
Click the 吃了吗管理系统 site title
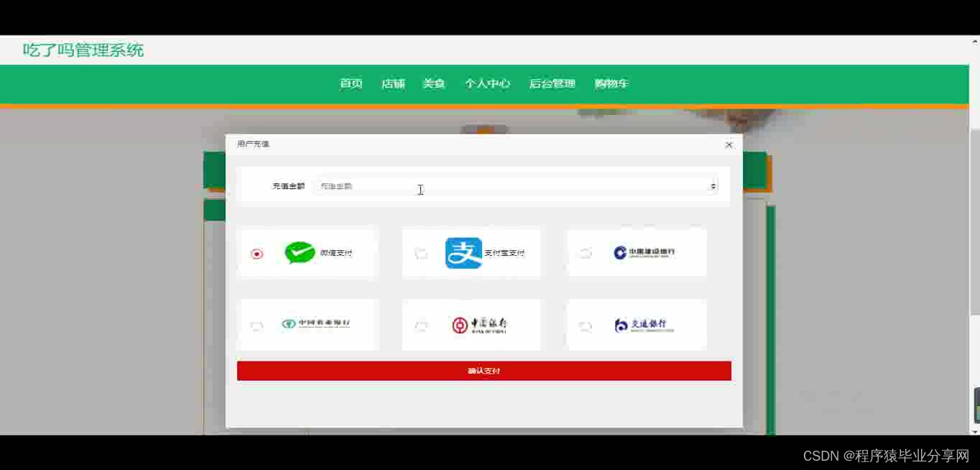83,50
